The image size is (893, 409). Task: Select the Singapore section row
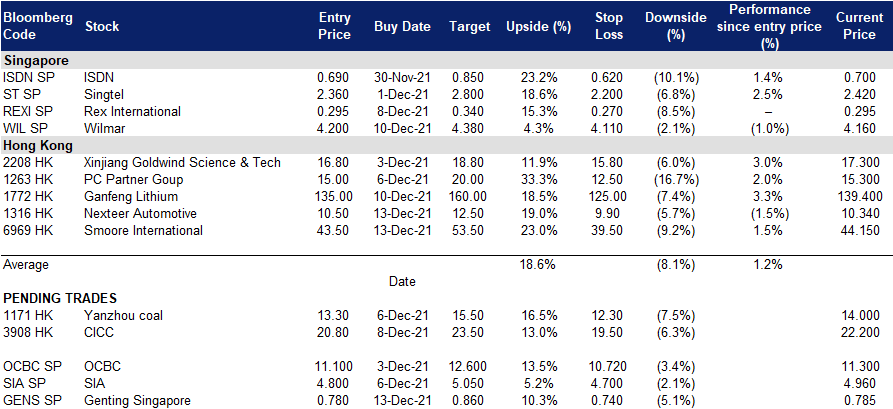click(446, 60)
